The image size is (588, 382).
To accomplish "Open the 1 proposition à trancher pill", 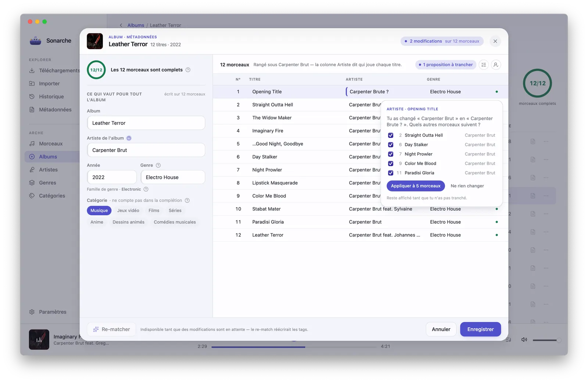I will 446,65.
